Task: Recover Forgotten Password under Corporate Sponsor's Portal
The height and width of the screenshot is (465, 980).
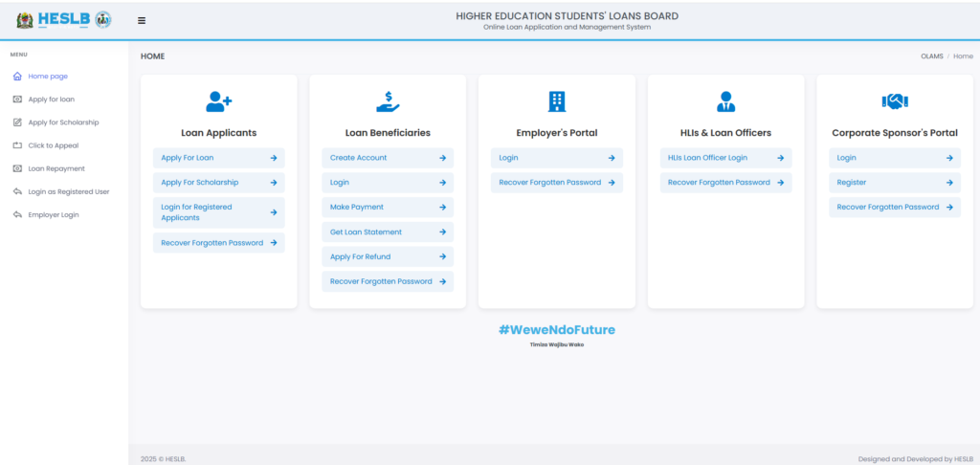Action: [895, 207]
